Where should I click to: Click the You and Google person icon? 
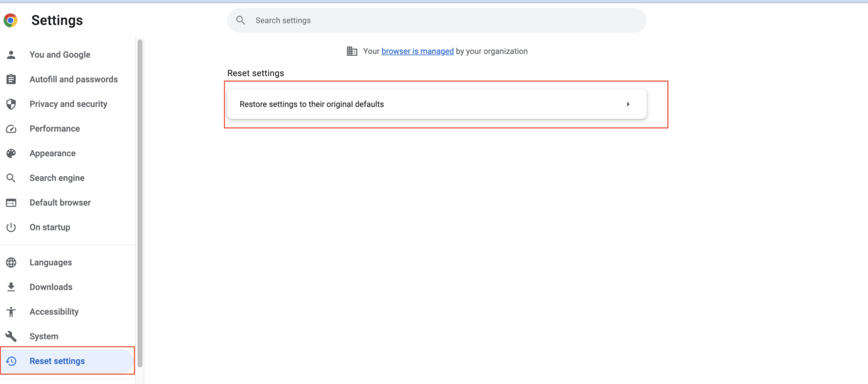[11, 55]
